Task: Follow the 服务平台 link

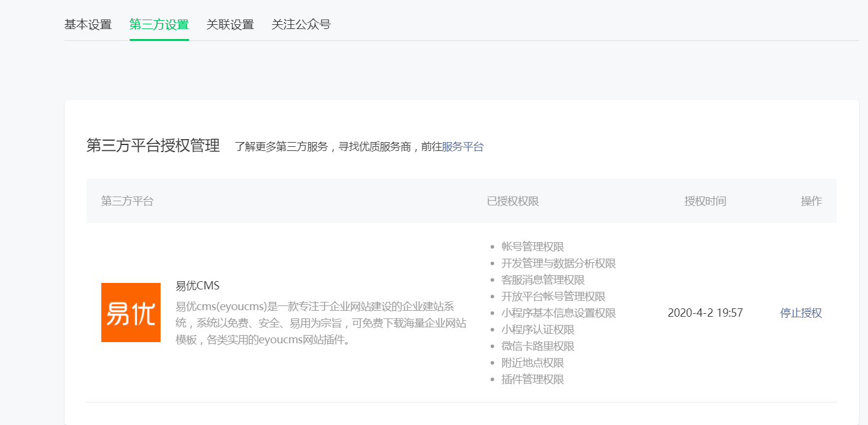Action: 463,147
